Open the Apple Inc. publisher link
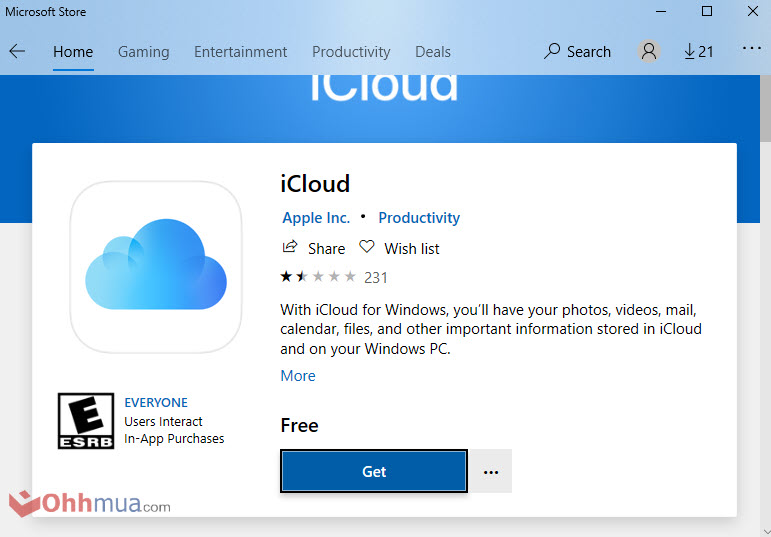Screen dimensions: 771x537 pos(316,218)
